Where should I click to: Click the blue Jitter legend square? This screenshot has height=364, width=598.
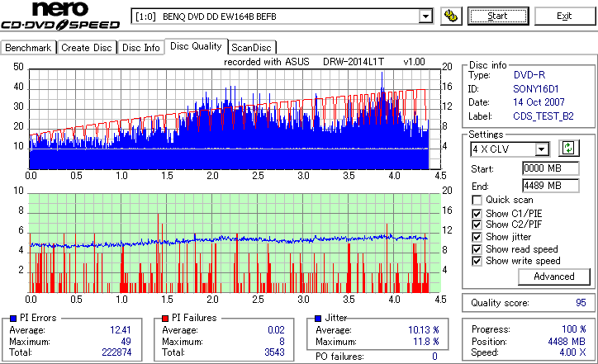(318, 319)
